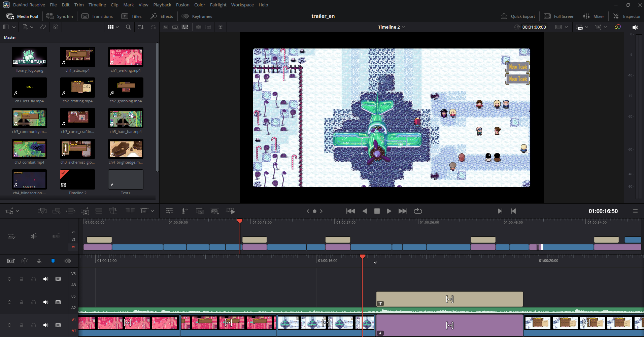Switch viewer to Source Tape mode icon

(x=175, y=27)
